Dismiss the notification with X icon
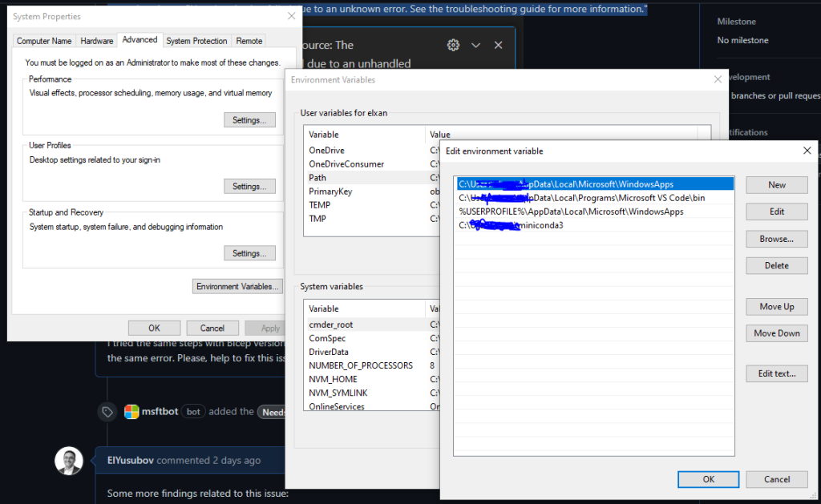Screen dimensions: 821x504 [x=498, y=46]
